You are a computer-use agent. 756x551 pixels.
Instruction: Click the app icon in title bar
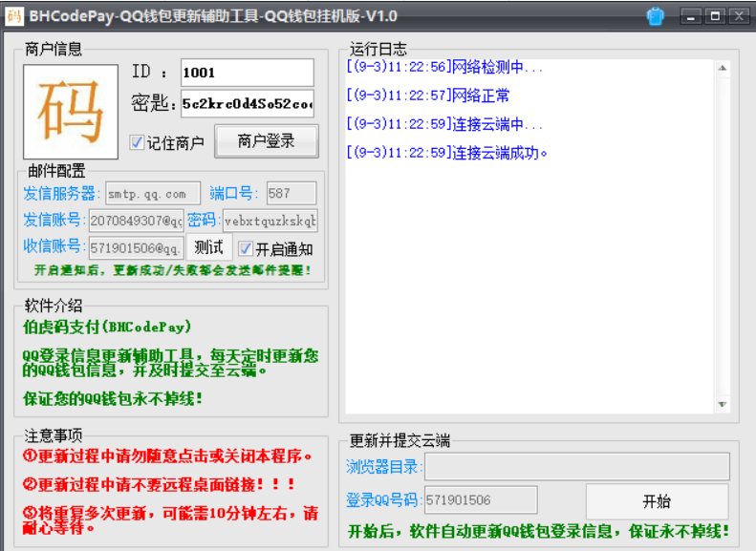(x=13, y=15)
